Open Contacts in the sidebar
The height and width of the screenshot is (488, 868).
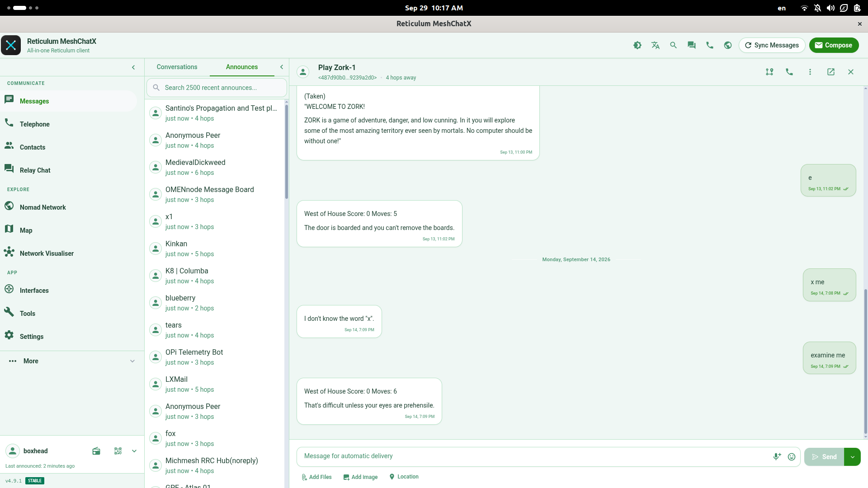[x=69, y=147]
